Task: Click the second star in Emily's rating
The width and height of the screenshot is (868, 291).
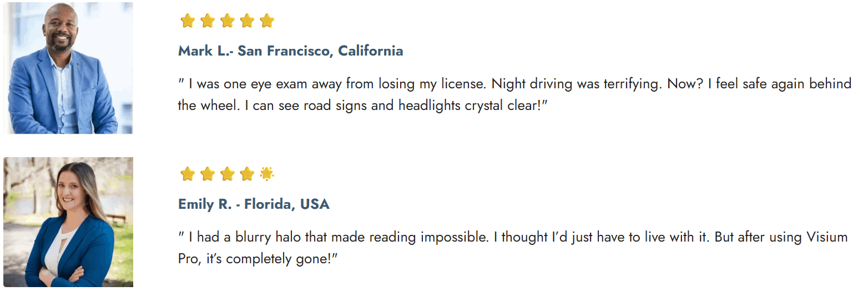Action: (208, 174)
